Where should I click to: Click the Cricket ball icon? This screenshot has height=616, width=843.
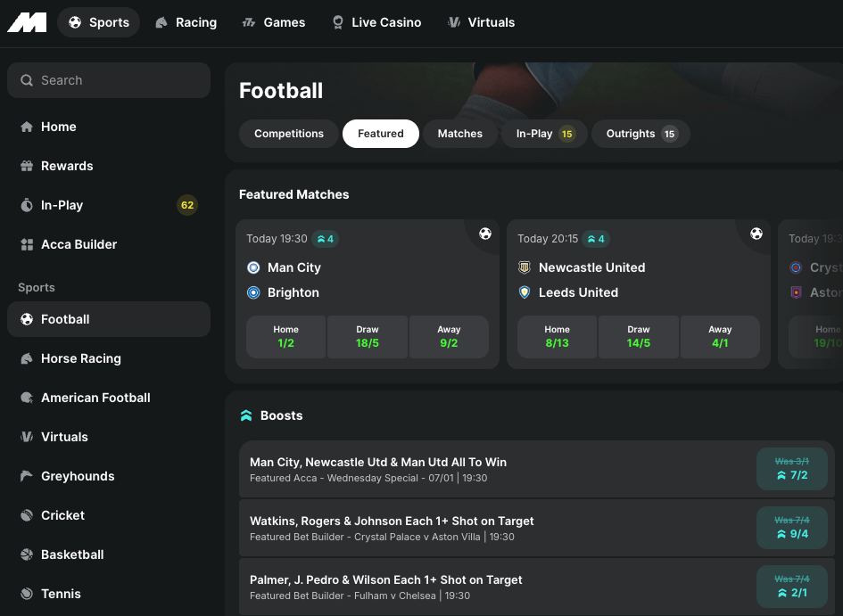point(27,515)
